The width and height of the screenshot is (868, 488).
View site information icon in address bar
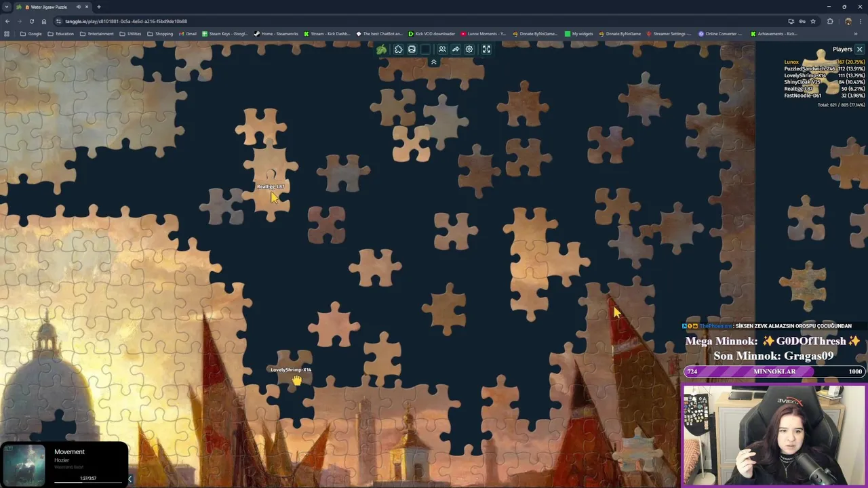click(59, 21)
